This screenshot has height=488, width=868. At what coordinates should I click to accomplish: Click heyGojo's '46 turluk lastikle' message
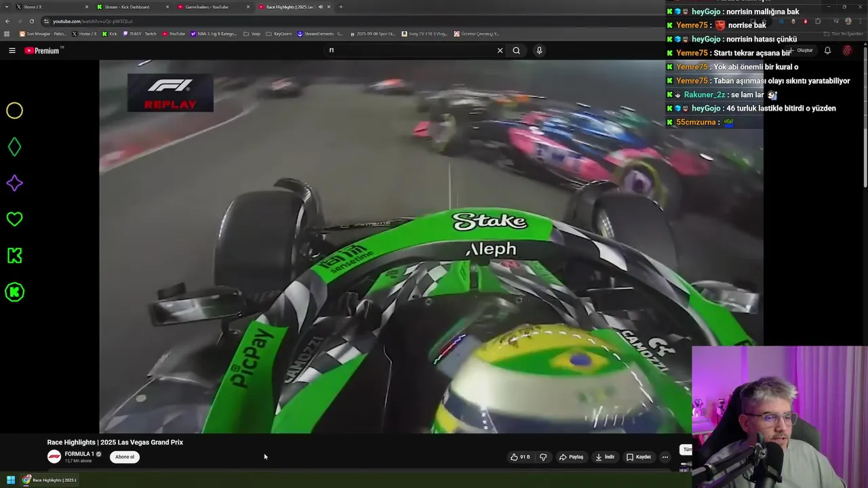781,108
